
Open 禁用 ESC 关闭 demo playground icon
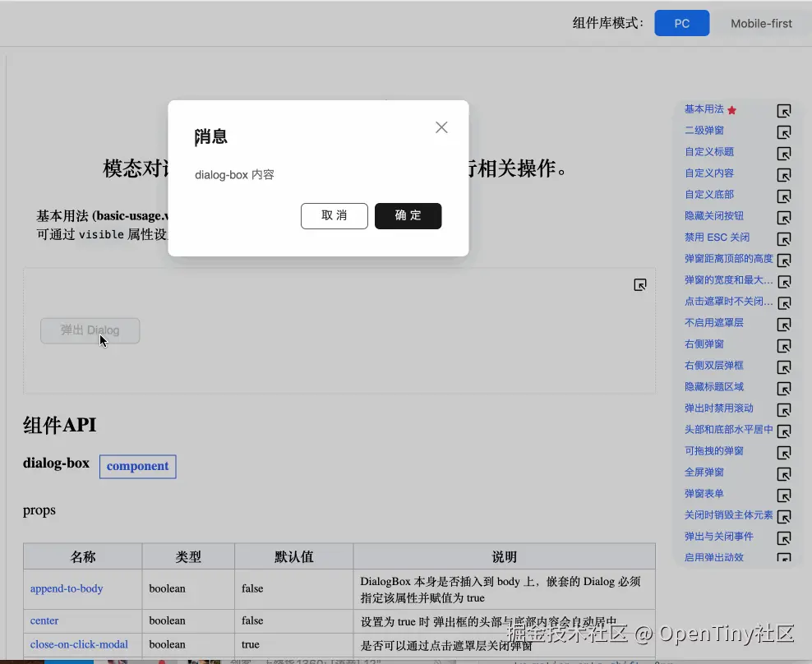[x=783, y=237]
